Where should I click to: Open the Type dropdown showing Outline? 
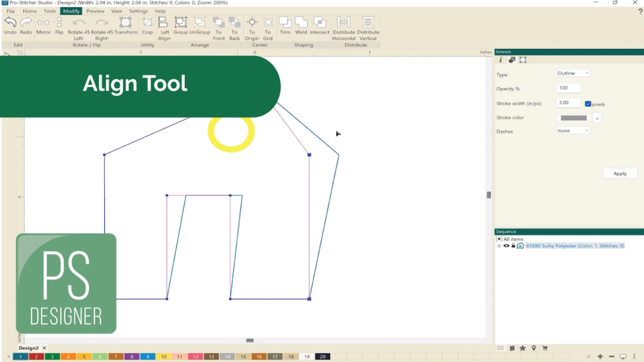[x=573, y=73]
